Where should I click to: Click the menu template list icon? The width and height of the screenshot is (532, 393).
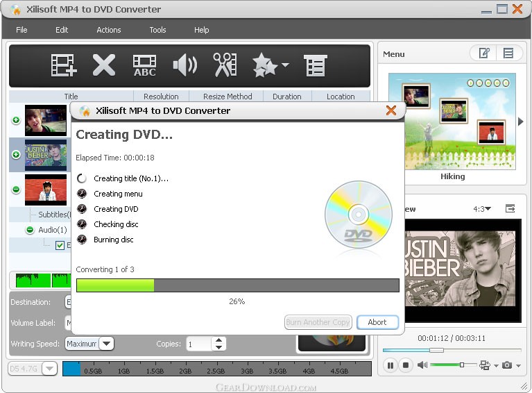tap(508, 53)
